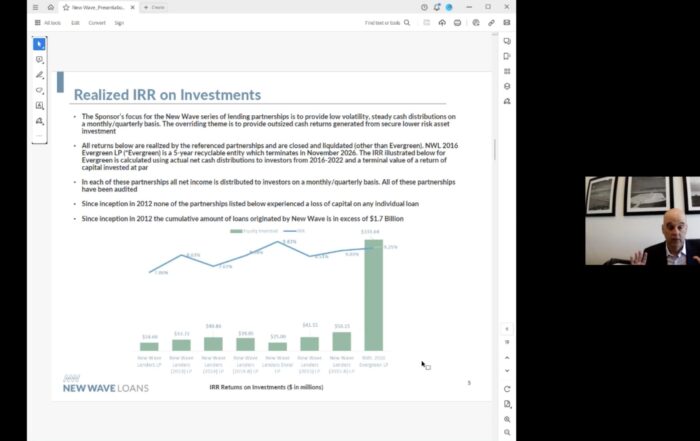Go to the next page with down arrow
700x441 pixels.
click(507, 371)
